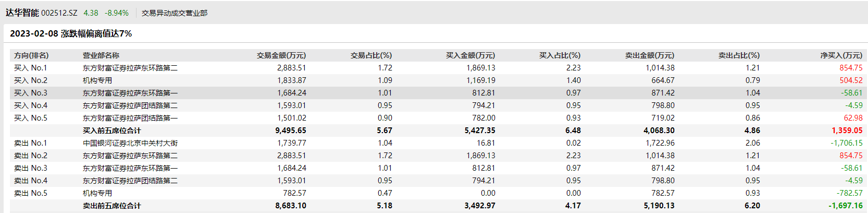Screen dimensions: 868x213
Task: Click the 买入前五席位合计 summary row label
Action: tap(111, 131)
